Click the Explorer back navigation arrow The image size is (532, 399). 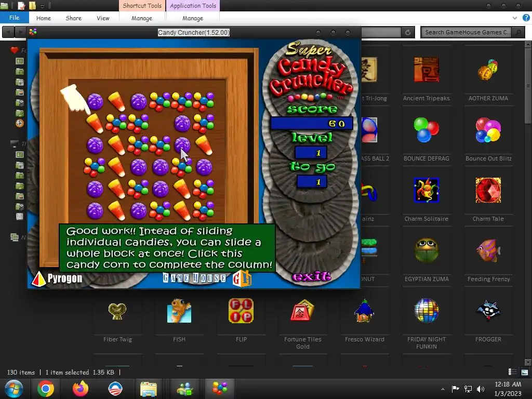click(8, 32)
